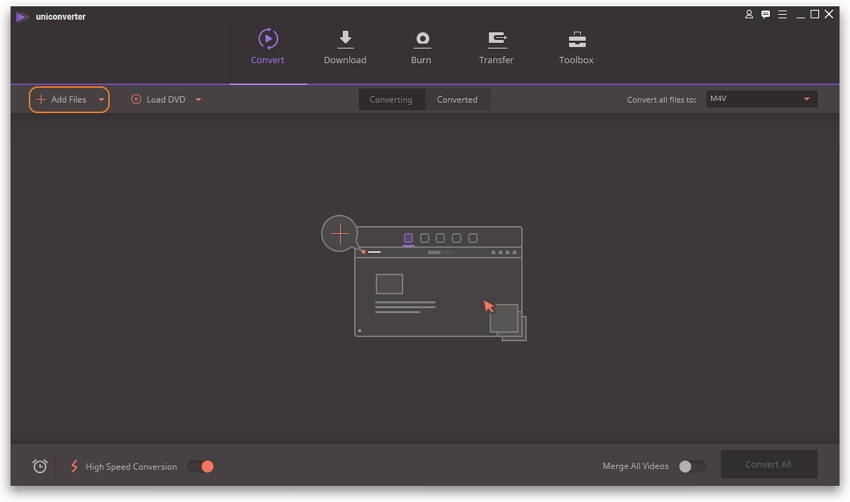Open the feedback chat icon

click(765, 15)
